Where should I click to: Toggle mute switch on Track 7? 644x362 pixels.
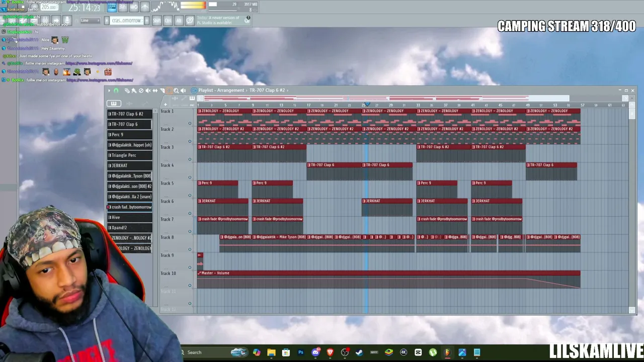click(190, 231)
